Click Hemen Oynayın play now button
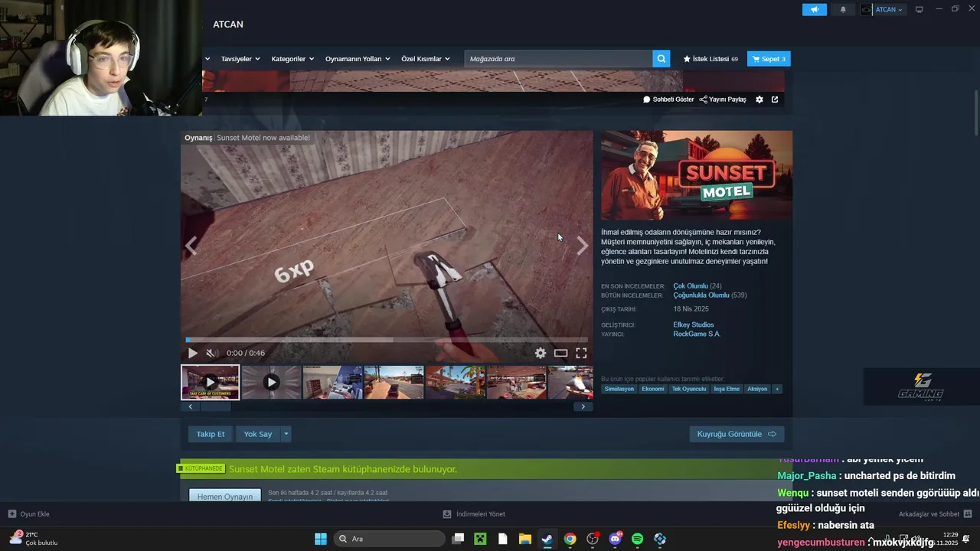Image resolution: width=980 pixels, height=551 pixels. coord(225,496)
